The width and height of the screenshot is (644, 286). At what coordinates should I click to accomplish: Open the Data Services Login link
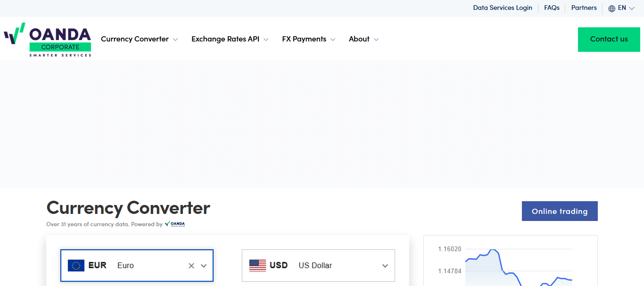(503, 8)
